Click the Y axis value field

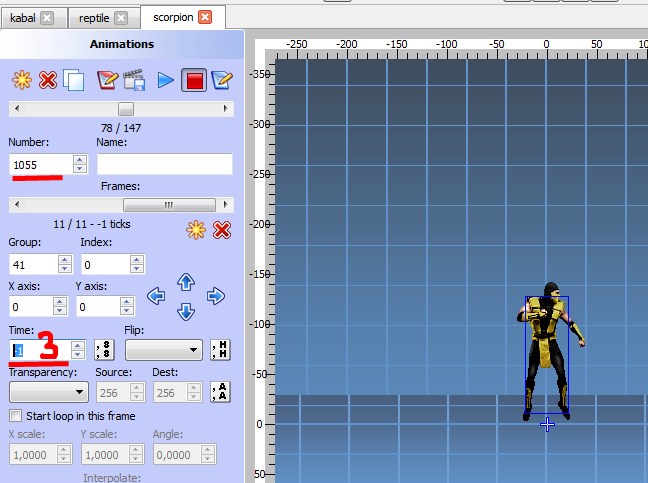(98, 307)
